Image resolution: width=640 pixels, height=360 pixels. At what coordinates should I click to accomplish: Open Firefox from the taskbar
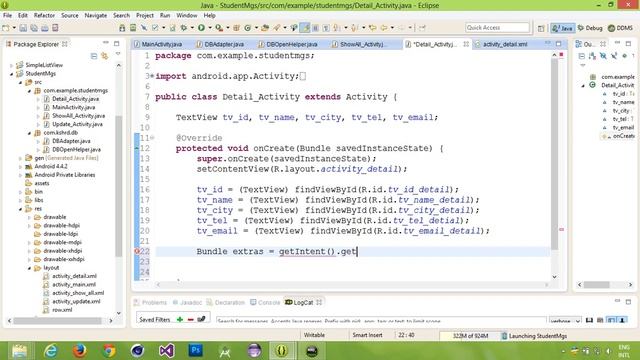[x=79, y=351]
